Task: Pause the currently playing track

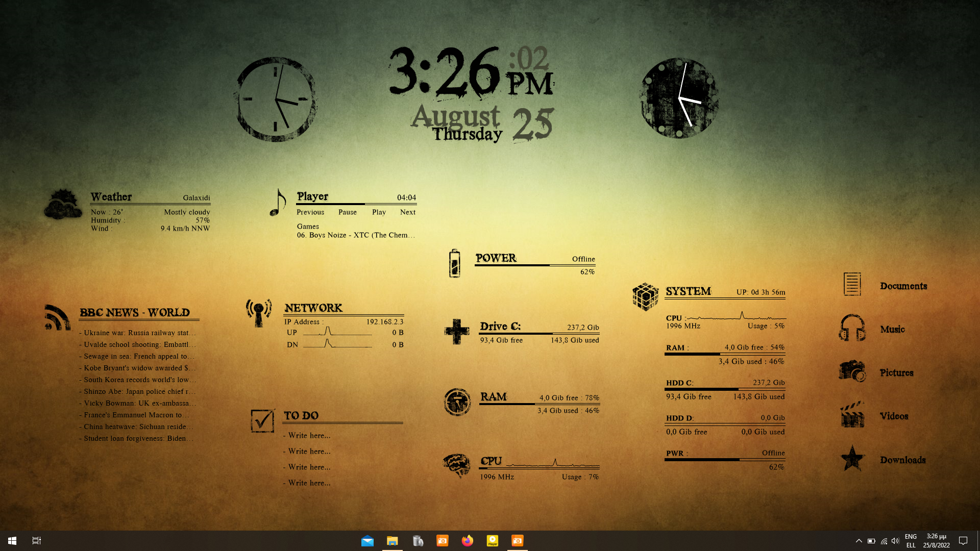Action: (x=348, y=212)
